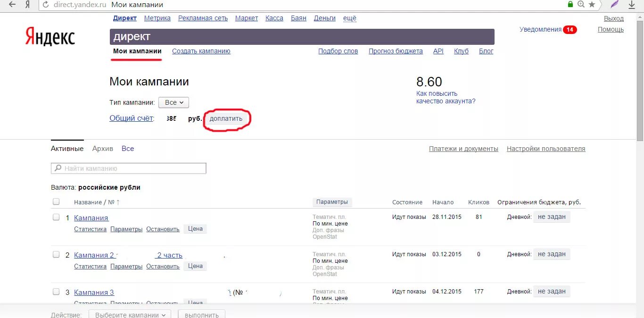Image resolution: width=644 pixels, height=318 pixels.
Task: Open Параметры link for Кампания 1
Action: (126, 229)
